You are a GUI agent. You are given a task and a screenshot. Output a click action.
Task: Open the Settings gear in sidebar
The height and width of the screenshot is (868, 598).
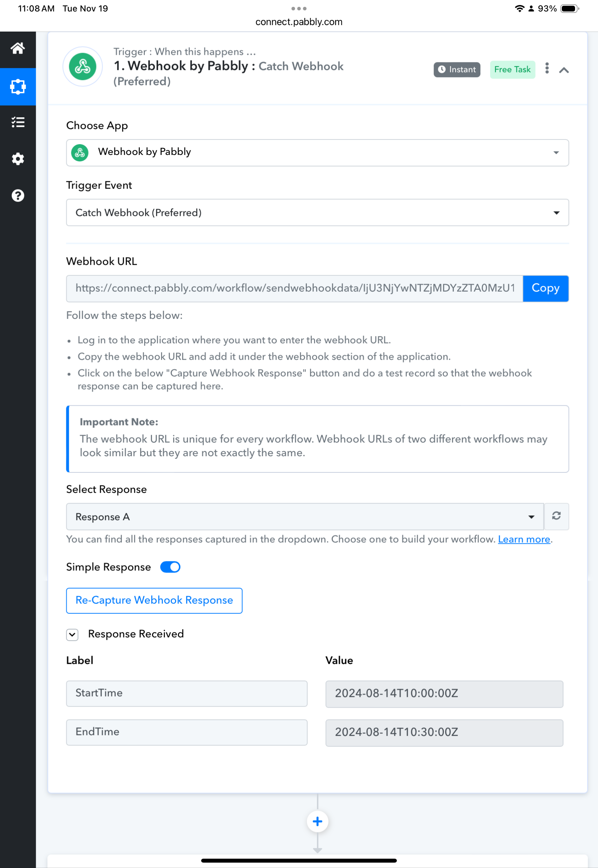[x=18, y=159]
